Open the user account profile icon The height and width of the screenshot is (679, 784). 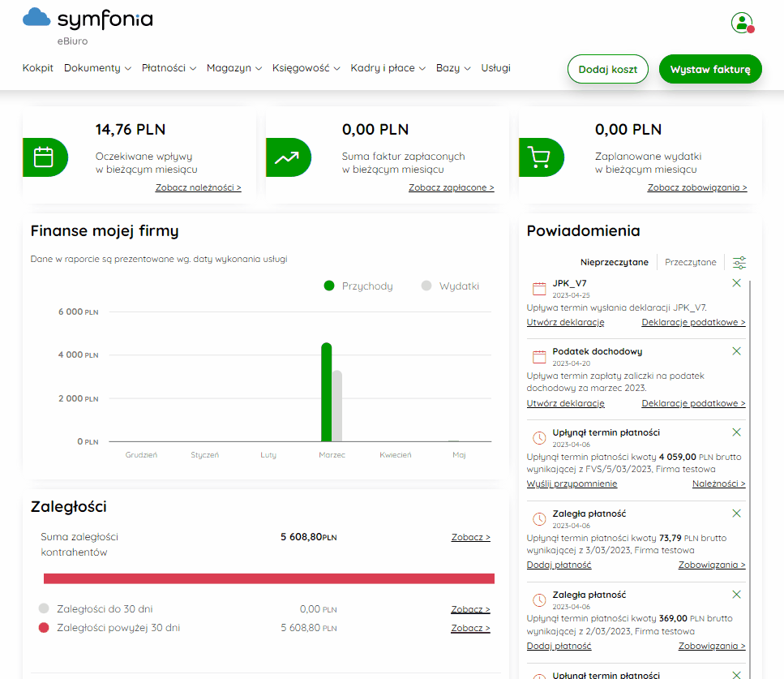(x=743, y=23)
